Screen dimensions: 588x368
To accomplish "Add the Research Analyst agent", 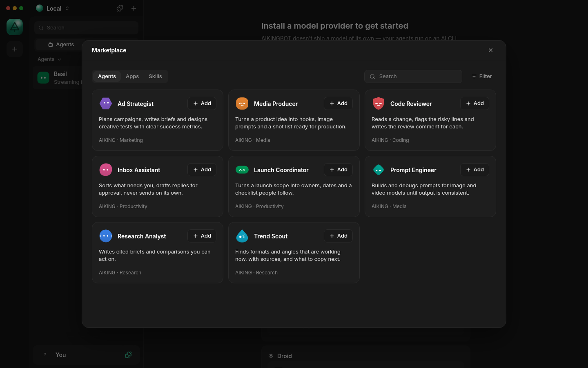I will [202, 236].
